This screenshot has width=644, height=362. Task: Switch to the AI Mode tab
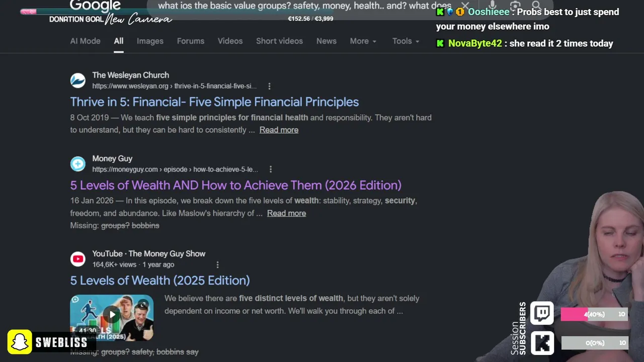click(x=85, y=41)
